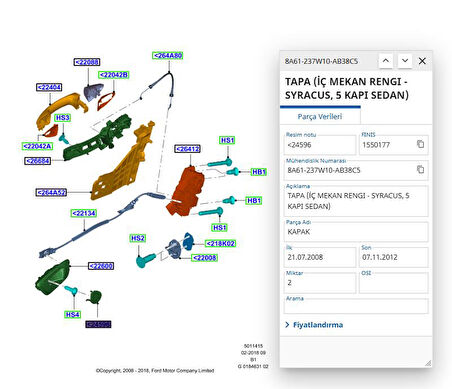Select the <22088 callout label

click(x=87, y=62)
